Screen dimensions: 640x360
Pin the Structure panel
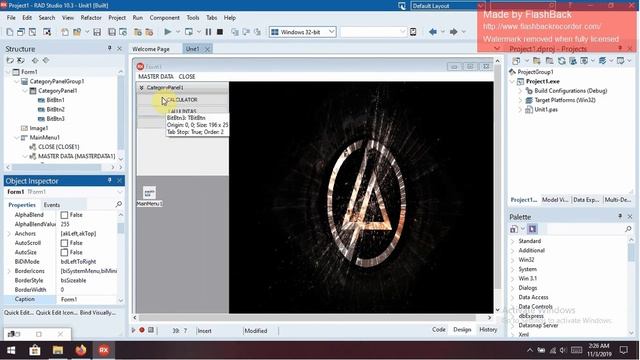click(109, 48)
